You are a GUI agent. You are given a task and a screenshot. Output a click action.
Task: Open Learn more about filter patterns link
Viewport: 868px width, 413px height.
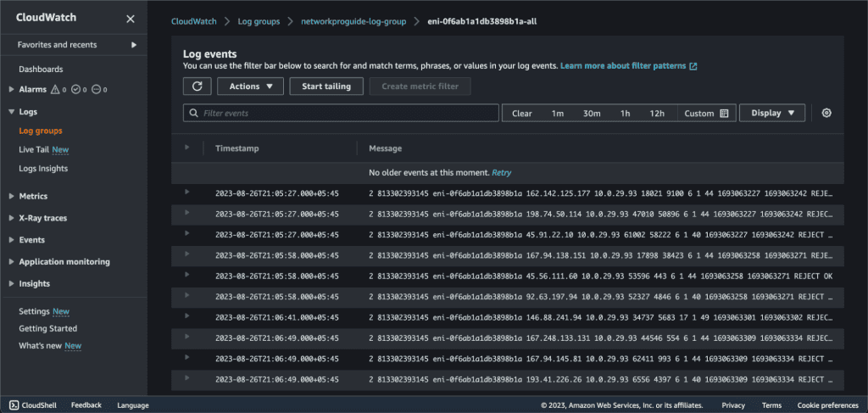pos(628,66)
